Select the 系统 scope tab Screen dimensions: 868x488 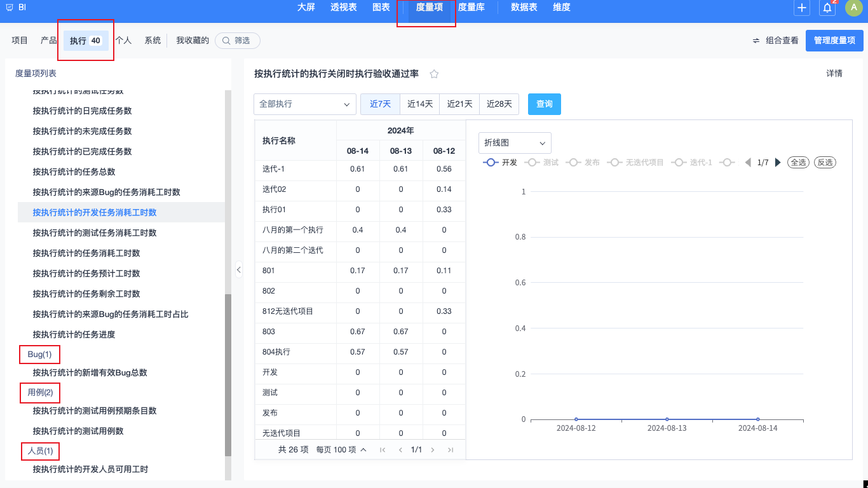[153, 41]
